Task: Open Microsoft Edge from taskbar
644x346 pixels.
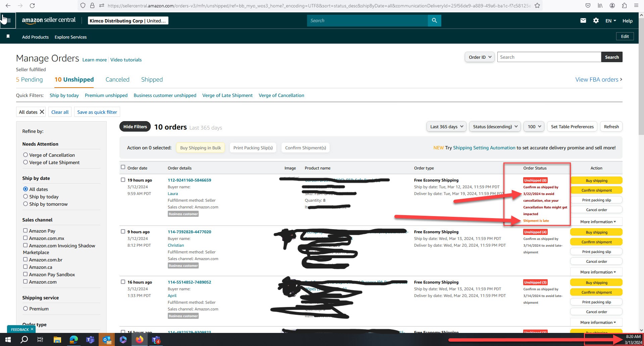Action: 73,340
